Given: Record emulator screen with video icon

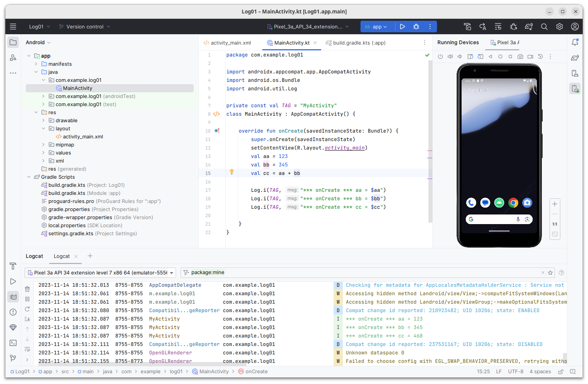Looking at the screenshot, I should [x=530, y=57].
